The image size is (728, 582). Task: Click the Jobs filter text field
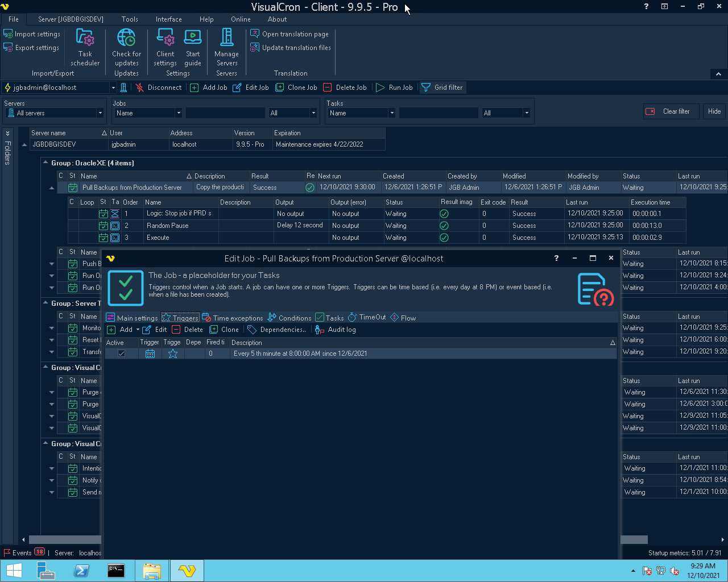pyautogui.click(x=225, y=113)
